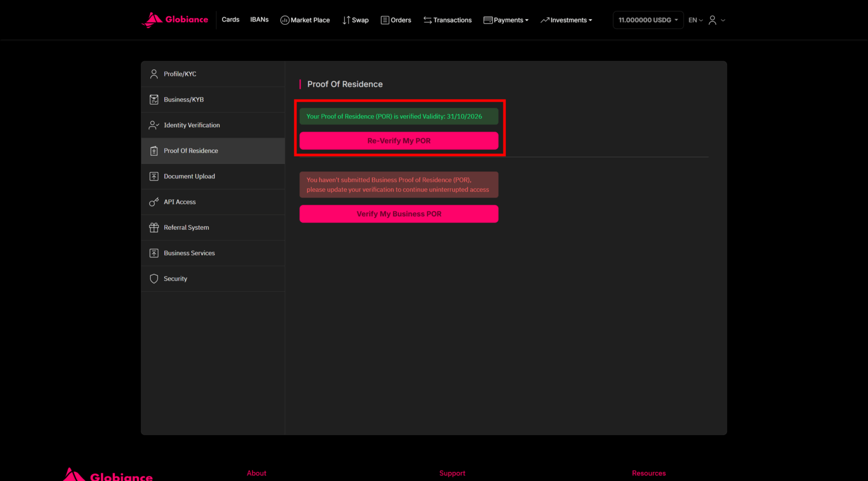Image resolution: width=868 pixels, height=481 pixels.
Task: Click the Security shield icon
Action: [154, 279]
